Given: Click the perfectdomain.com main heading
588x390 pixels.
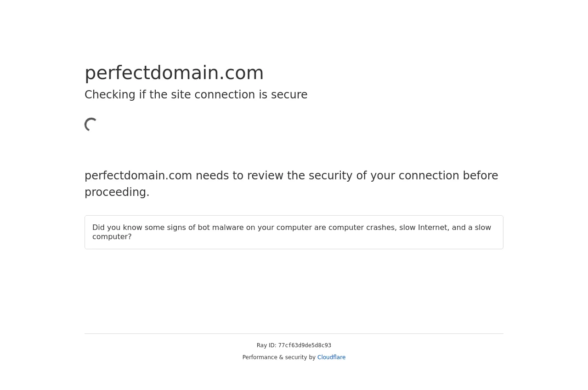Looking at the screenshot, I should [174, 73].
